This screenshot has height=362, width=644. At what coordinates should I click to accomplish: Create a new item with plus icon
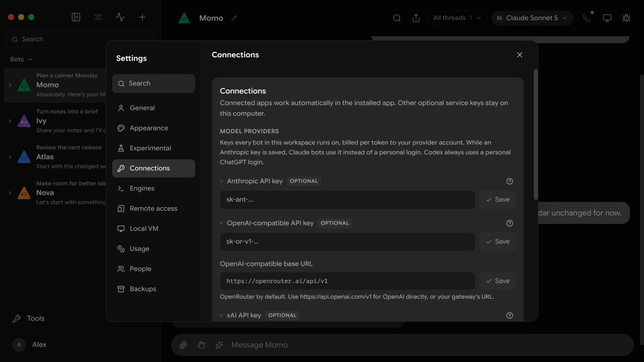(142, 17)
